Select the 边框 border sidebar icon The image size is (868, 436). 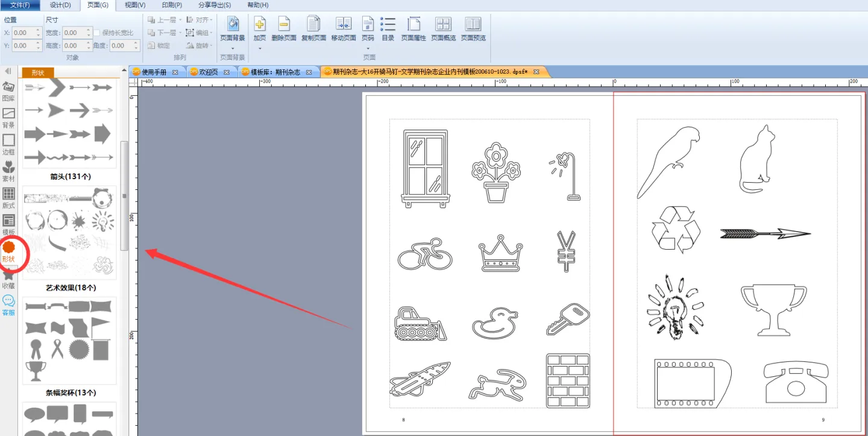(x=8, y=144)
